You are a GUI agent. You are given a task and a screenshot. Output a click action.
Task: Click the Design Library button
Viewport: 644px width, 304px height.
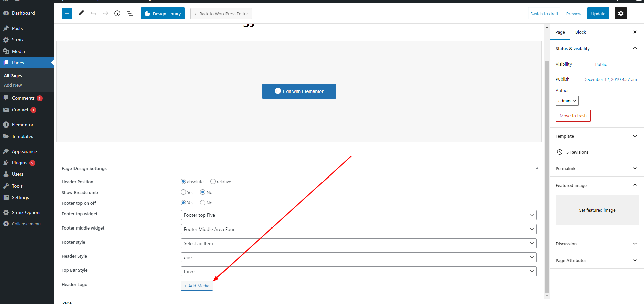pyautogui.click(x=163, y=13)
